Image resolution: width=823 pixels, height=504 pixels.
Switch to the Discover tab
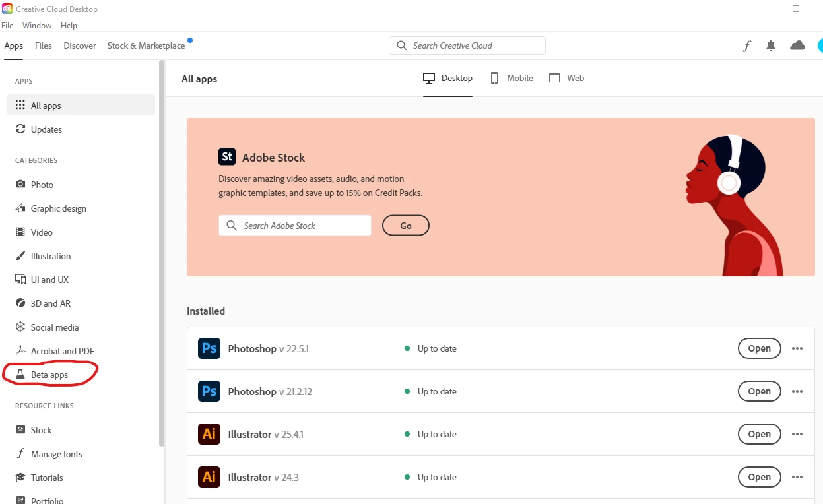80,46
